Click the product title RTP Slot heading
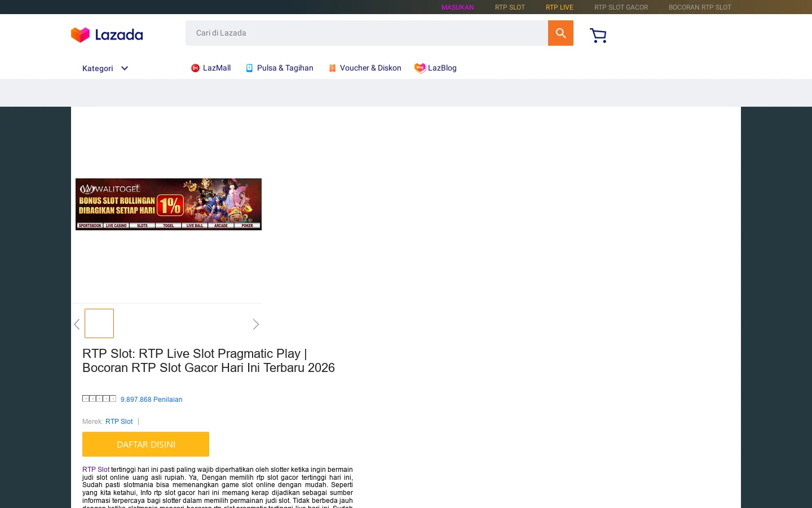The width and height of the screenshot is (812, 508). [x=209, y=361]
